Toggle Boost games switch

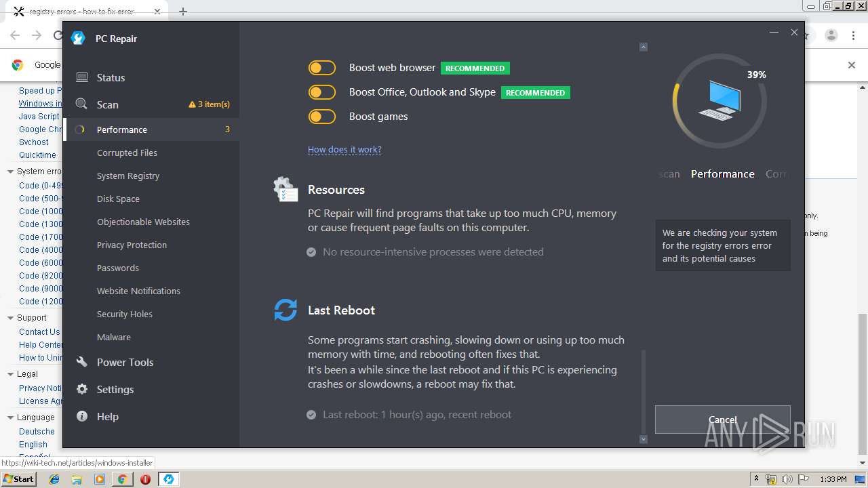322,117
